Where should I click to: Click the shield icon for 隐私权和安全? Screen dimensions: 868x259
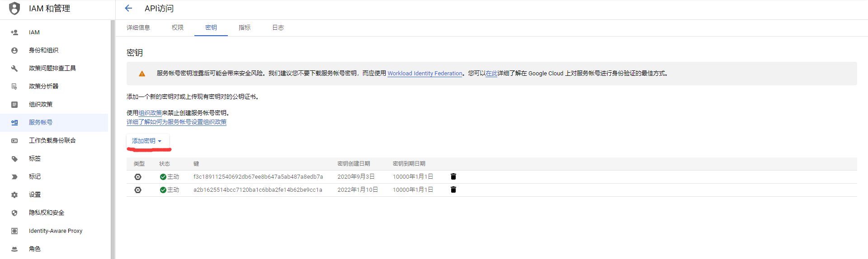[14, 213]
